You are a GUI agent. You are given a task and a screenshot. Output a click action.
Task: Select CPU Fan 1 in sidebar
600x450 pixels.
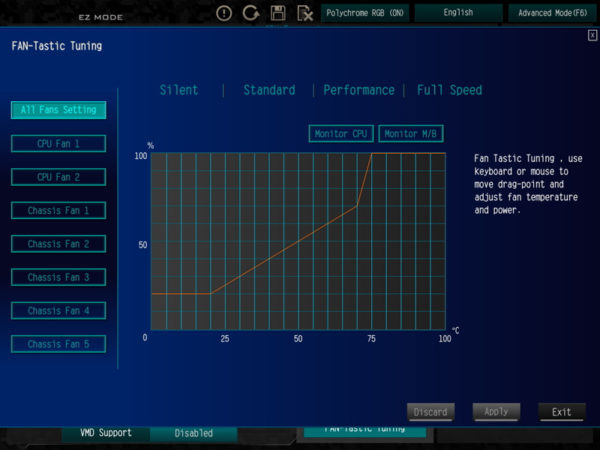point(58,144)
